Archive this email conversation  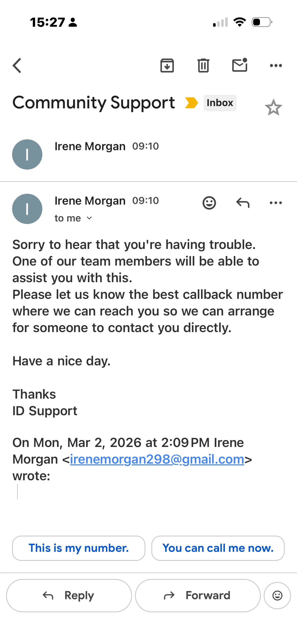coord(167,66)
